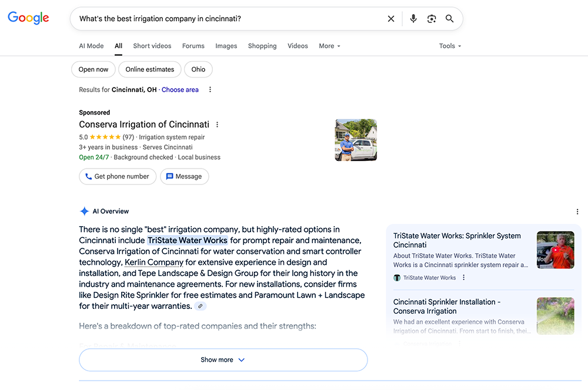Select the Ohio filter chip
588x390 pixels.
point(198,69)
